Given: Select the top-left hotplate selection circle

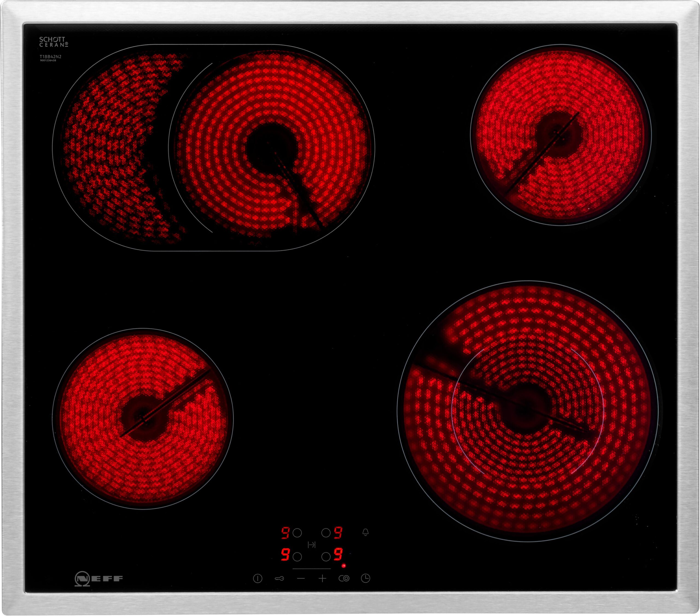Looking at the screenshot, I should pos(297,533).
